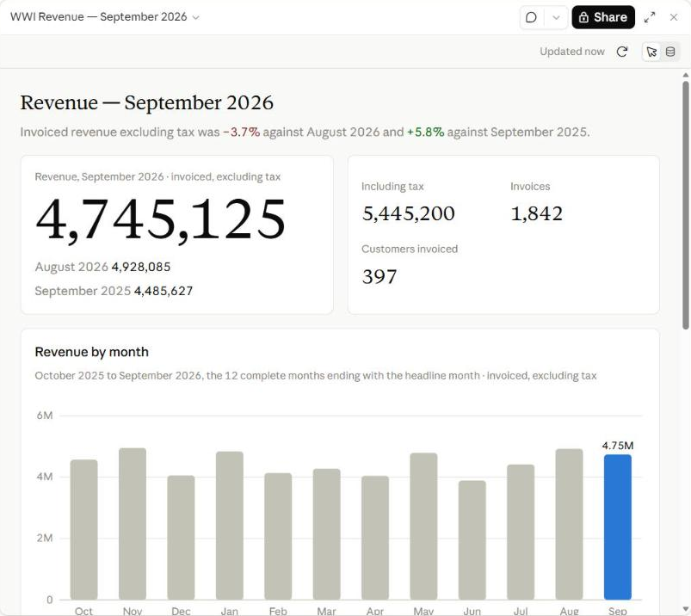Screen dimensions: 691x616
Task: Select the Oct bar in chart
Action: point(83,530)
